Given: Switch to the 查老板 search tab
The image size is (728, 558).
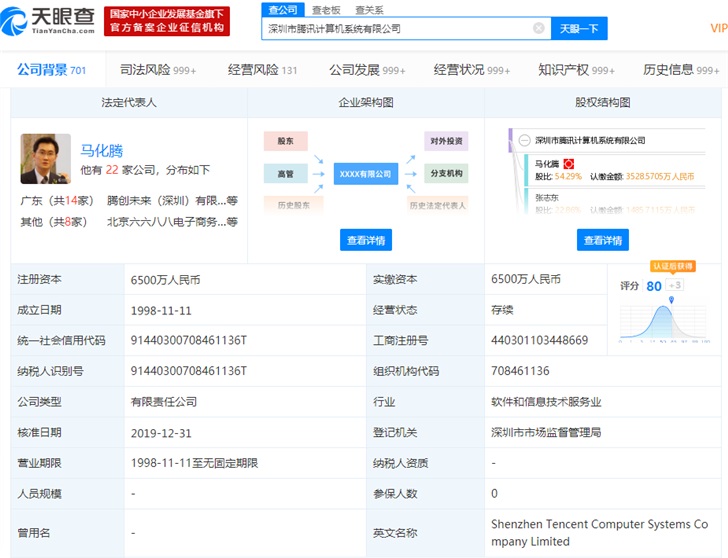Looking at the screenshot, I should (x=326, y=10).
